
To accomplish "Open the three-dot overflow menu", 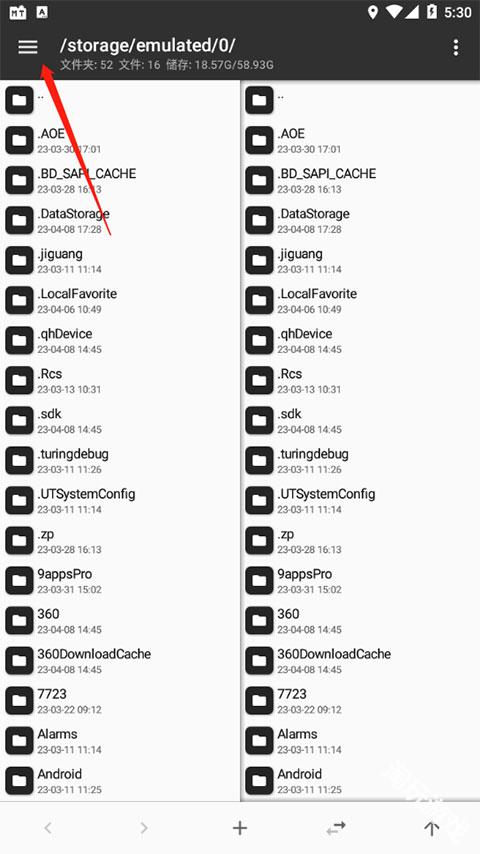I will coord(455,47).
